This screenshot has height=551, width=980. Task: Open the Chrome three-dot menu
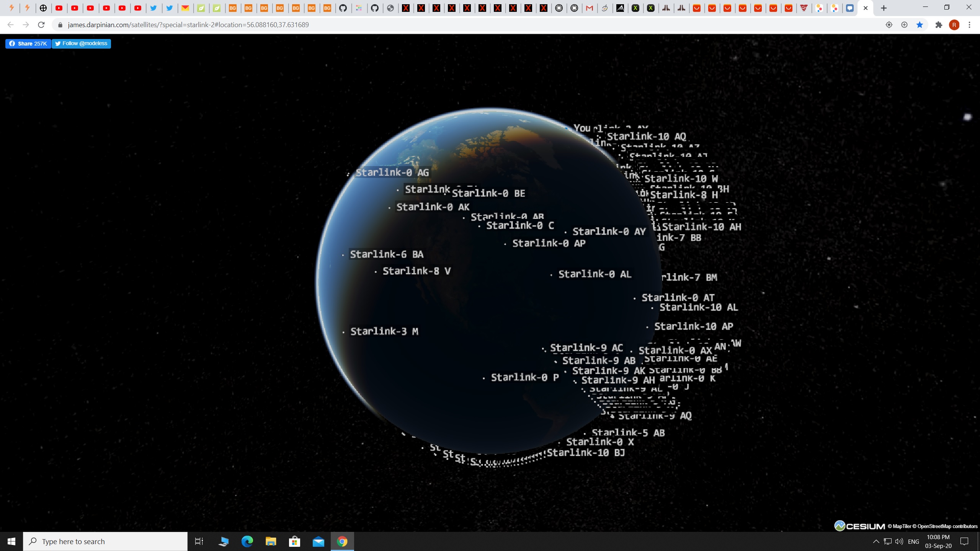[x=969, y=25]
